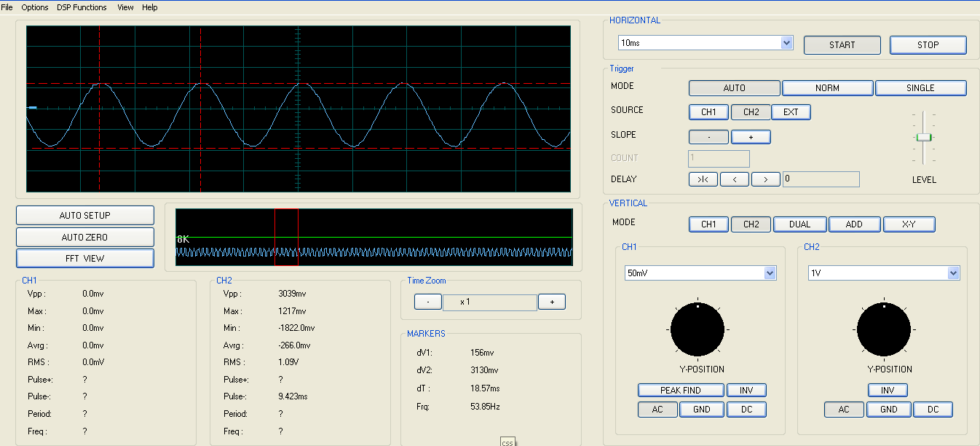Set vertical mode to X-Y

point(909,224)
